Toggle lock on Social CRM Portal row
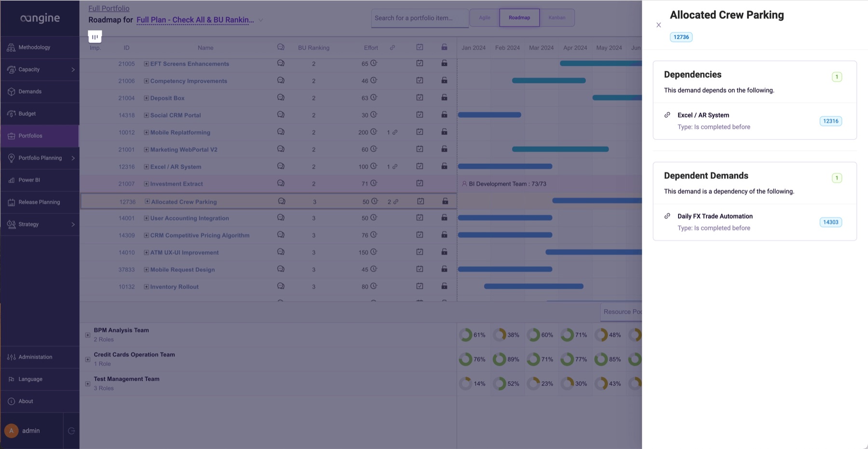Image resolution: width=868 pixels, height=449 pixels. (x=444, y=115)
